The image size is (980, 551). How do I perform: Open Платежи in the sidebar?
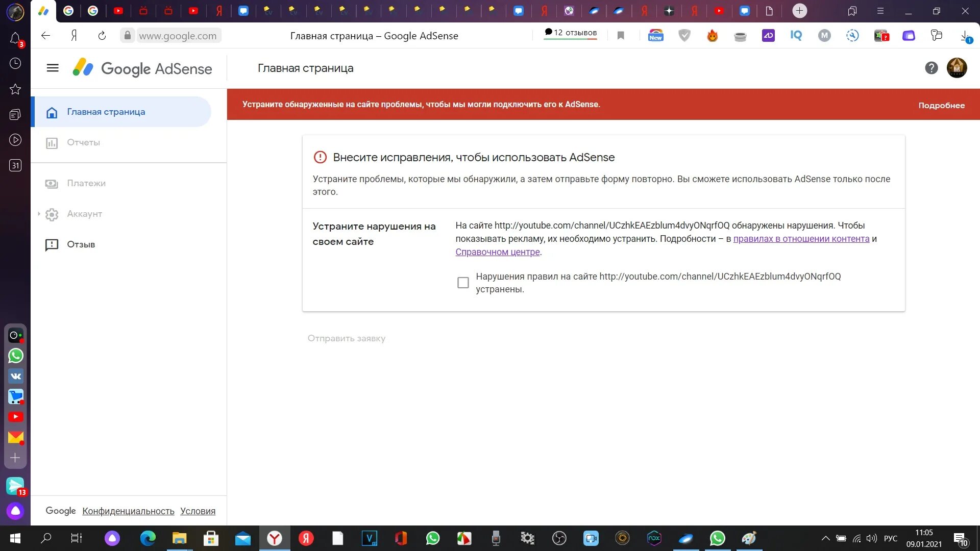point(86,183)
